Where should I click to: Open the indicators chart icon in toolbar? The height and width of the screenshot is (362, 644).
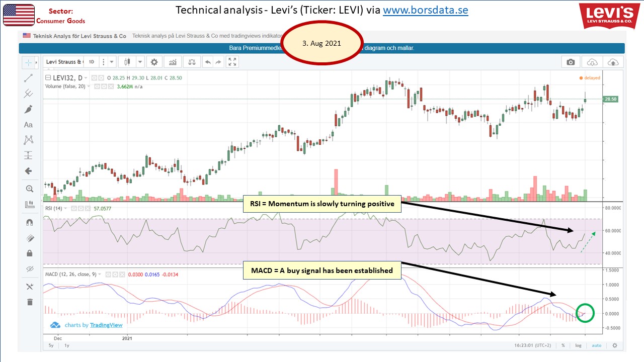point(173,62)
